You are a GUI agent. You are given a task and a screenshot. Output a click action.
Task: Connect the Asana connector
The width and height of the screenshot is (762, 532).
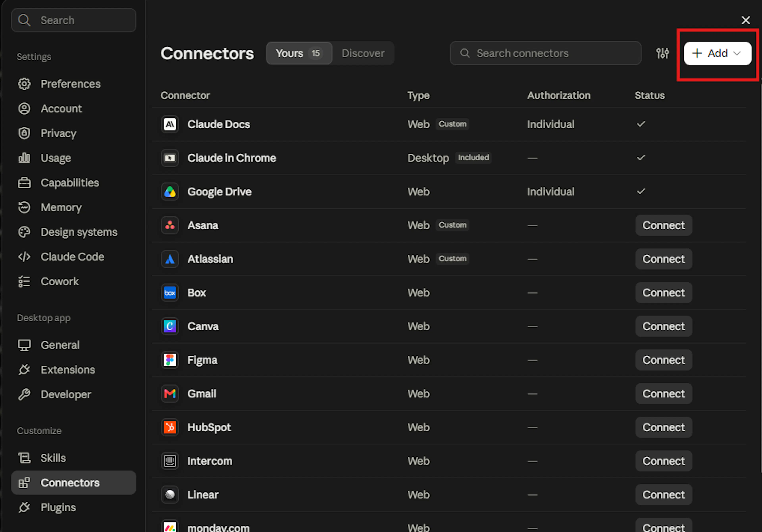(663, 225)
